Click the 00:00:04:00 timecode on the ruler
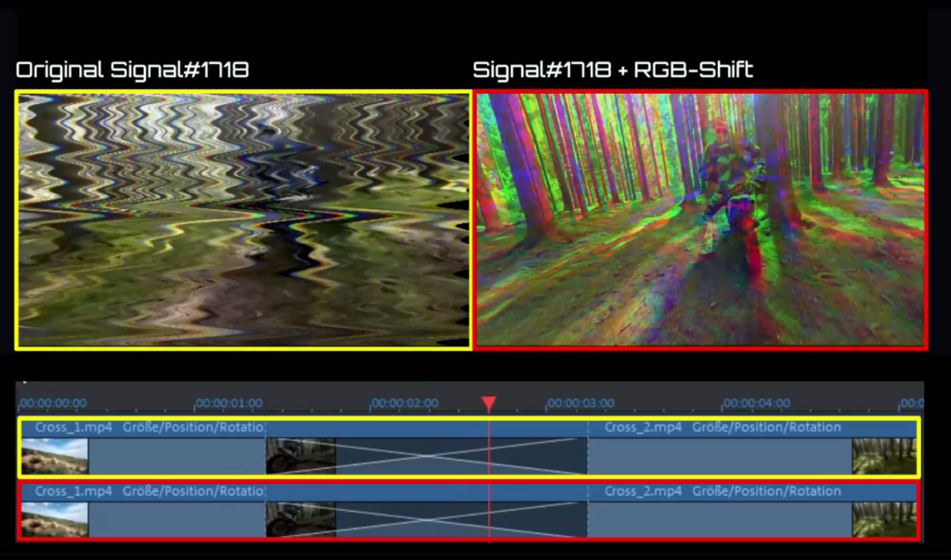 pos(756,403)
